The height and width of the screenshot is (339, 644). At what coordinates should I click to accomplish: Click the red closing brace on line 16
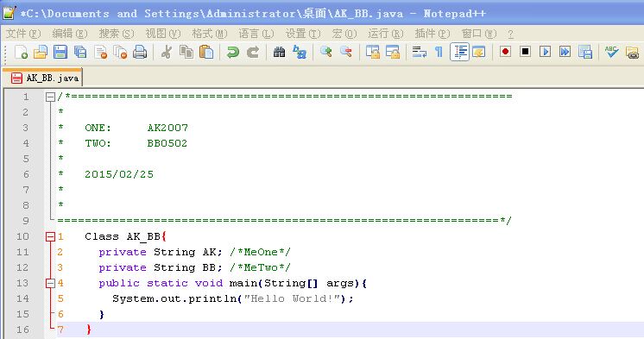pos(89,330)
